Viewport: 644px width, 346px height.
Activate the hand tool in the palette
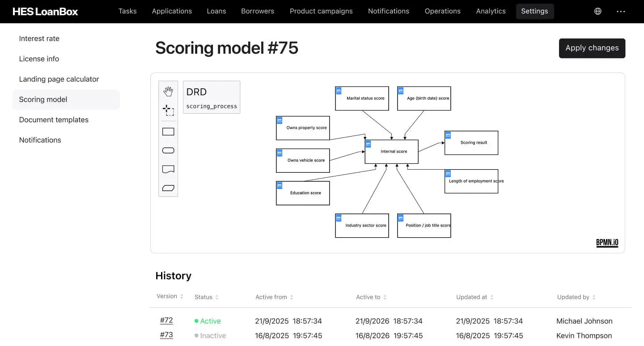click(x=168, y=92)
